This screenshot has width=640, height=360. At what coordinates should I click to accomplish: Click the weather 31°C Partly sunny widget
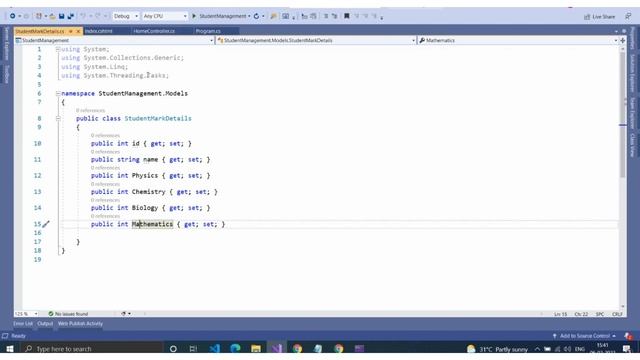(x=497, y=349)
